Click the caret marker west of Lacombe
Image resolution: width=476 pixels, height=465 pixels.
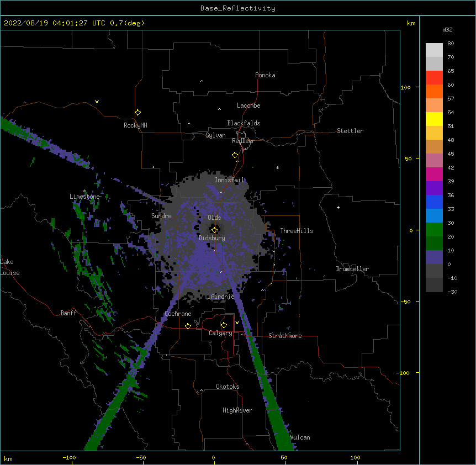point(219,109)
